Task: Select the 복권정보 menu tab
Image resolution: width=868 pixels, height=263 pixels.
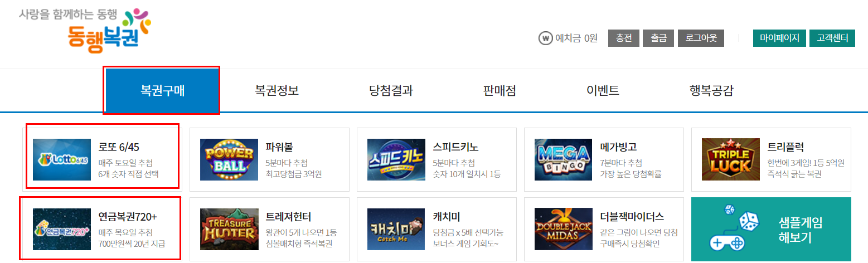Action: [x=277, y=90]
